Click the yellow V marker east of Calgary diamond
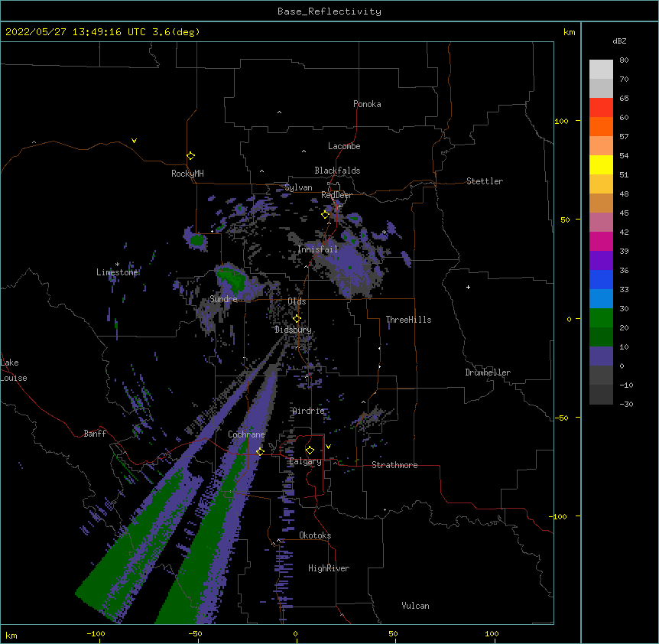659x644 pixels. [328, 447]
